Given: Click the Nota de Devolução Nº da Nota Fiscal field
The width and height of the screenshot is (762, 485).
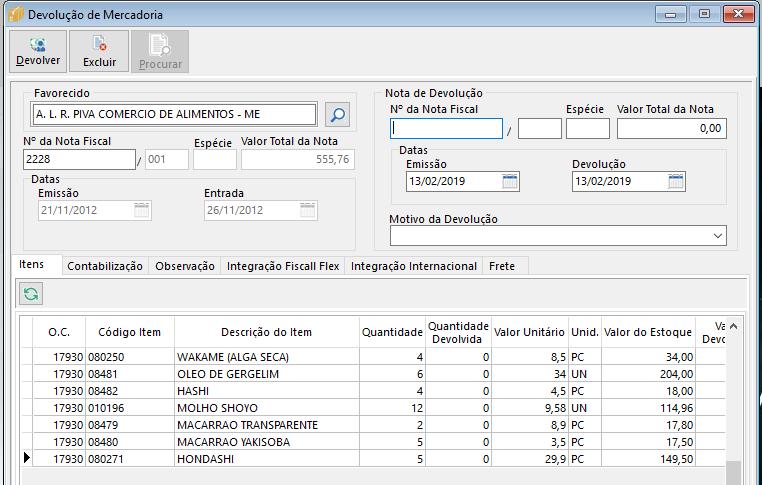Looking at the screenshot, I should pos(446,129).
